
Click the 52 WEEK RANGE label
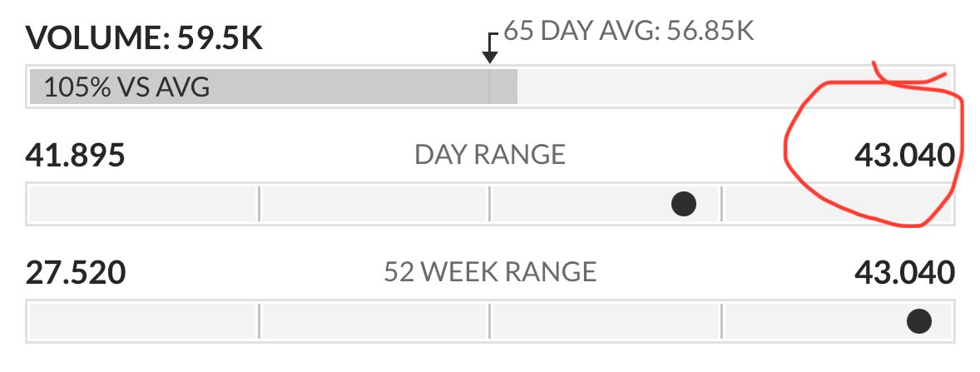coord(490,272)
